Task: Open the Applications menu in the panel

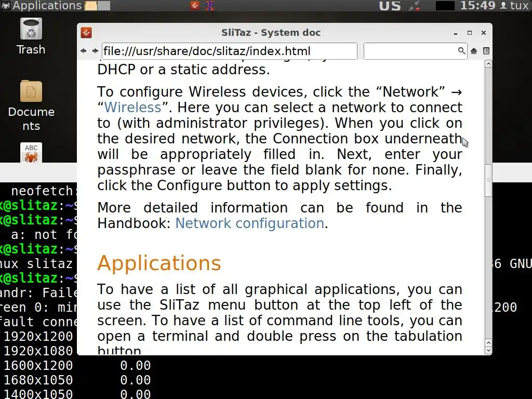Action: (47, 5)
